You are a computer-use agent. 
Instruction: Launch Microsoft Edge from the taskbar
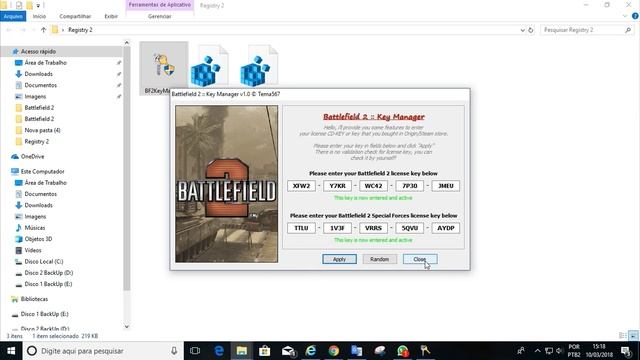coord(219,351)
